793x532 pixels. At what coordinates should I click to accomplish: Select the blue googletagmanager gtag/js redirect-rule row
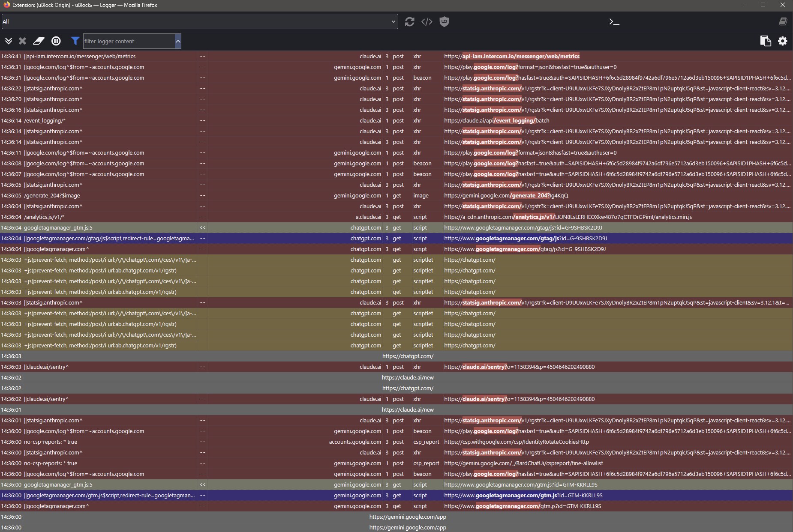click(x=109, y=239)
